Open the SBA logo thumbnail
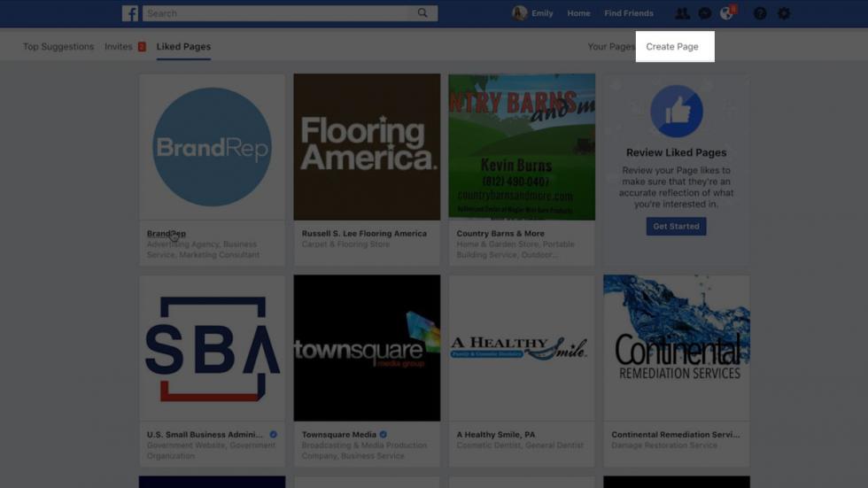This screenshot has width=868, height=488. click(x=212, y=348)
